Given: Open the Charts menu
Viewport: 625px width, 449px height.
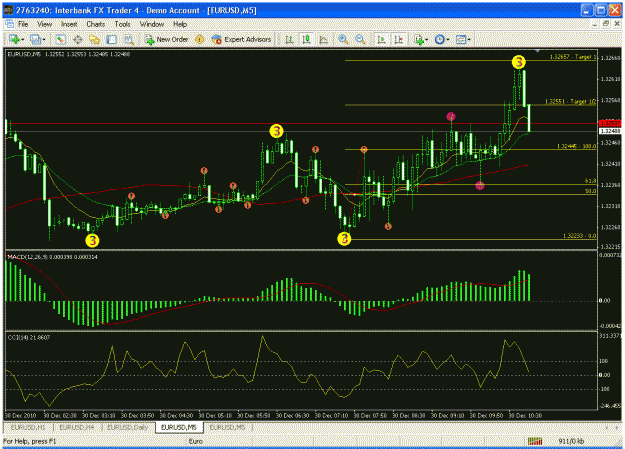Looking at the screenshot, I should (x=96, y=24).
